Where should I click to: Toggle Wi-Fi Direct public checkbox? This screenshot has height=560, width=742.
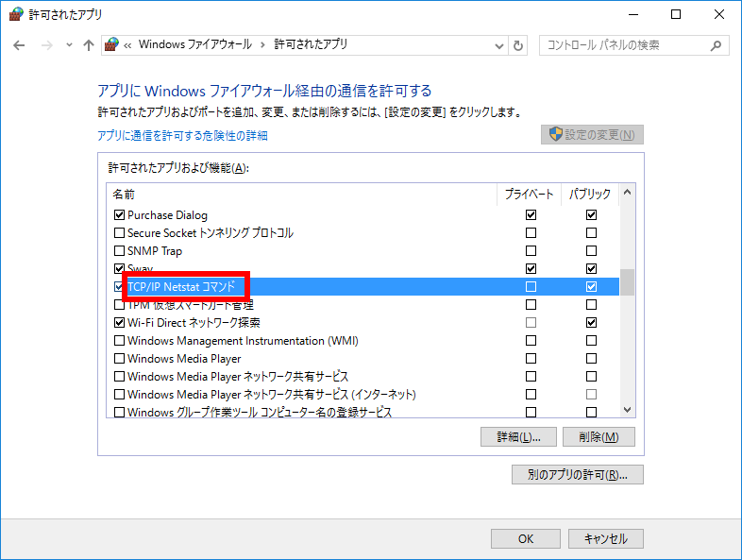point(591,323)
